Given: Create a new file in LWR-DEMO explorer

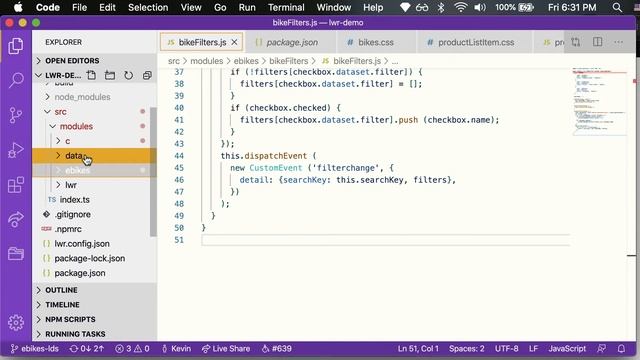Looking at the screenshot, I should 91,75.
